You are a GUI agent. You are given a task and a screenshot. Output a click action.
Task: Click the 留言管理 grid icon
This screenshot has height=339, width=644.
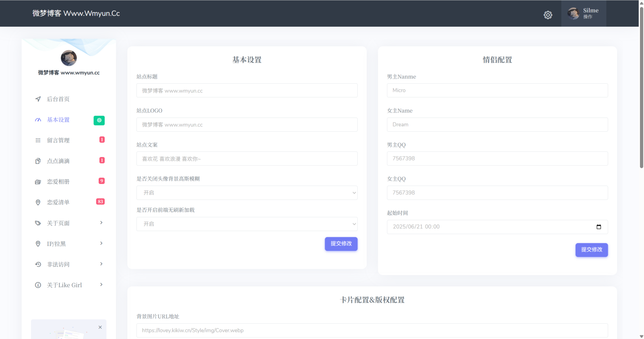(38, 141)
